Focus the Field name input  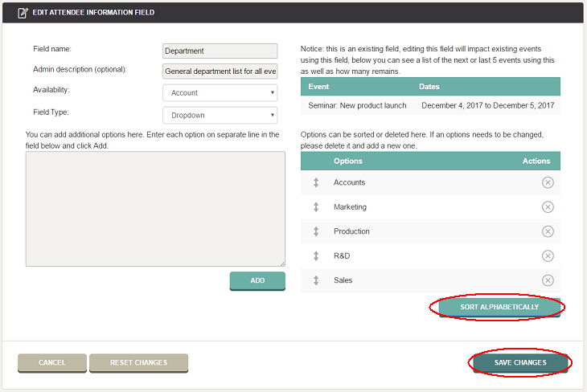coord(220,51)
